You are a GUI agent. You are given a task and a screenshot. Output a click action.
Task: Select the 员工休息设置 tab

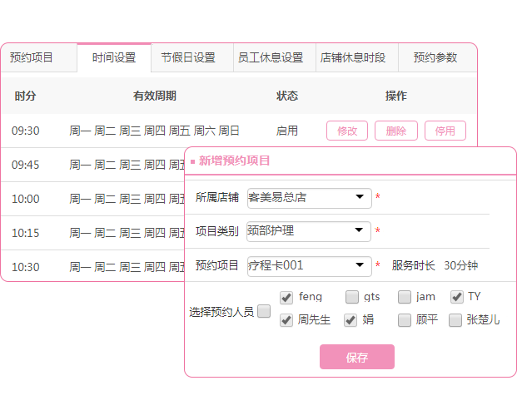(270, 58)
